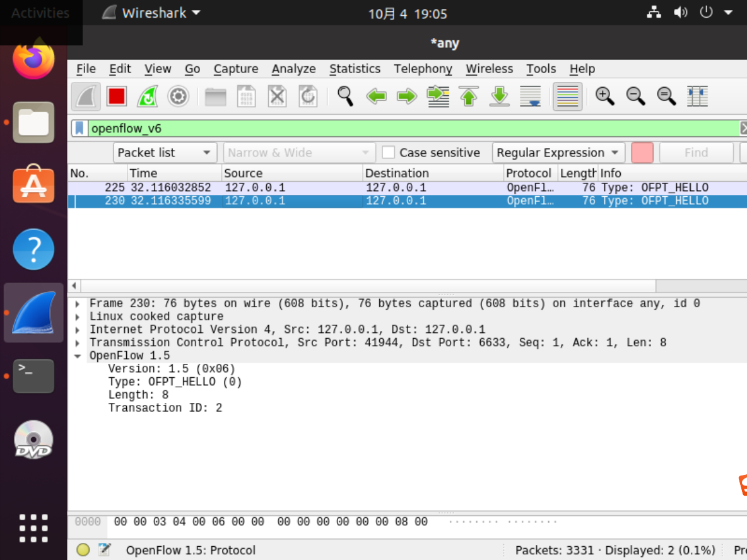Open the Edit menu
The height and width of the screenshot is (560, 747).
pyautogui.click(x=120, y=69)
